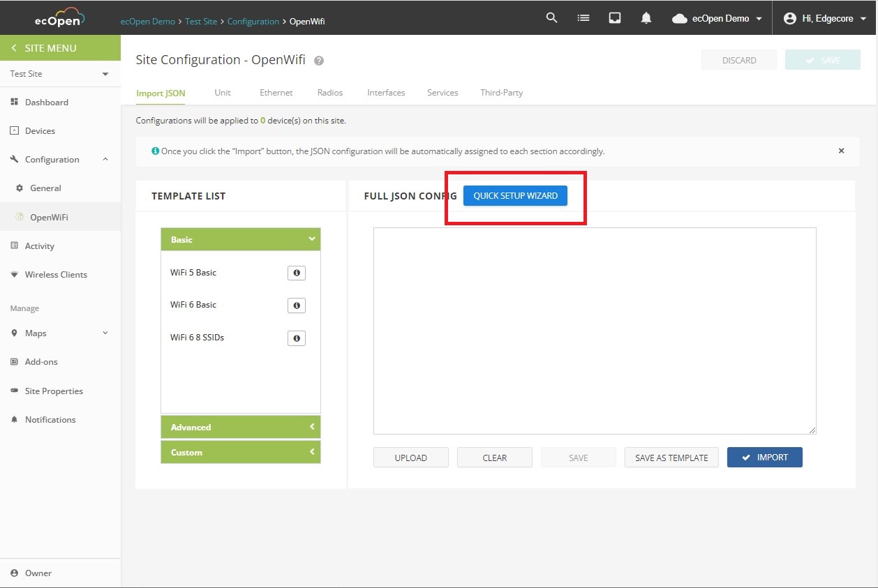Open ecOpen Demo breadcrumb link
Screen dimensions: 878x588
click(148, 22)
